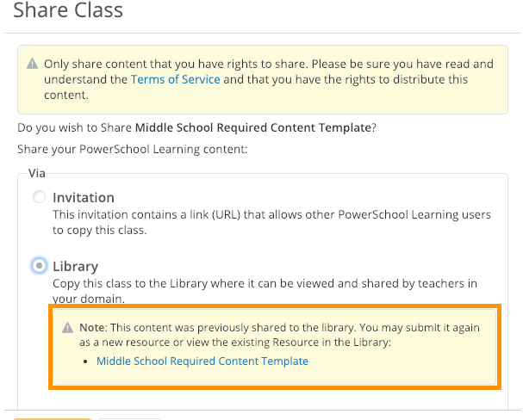Screen dimensions: 523x420
Task: Click the Via group label
Action: point(37,172)
